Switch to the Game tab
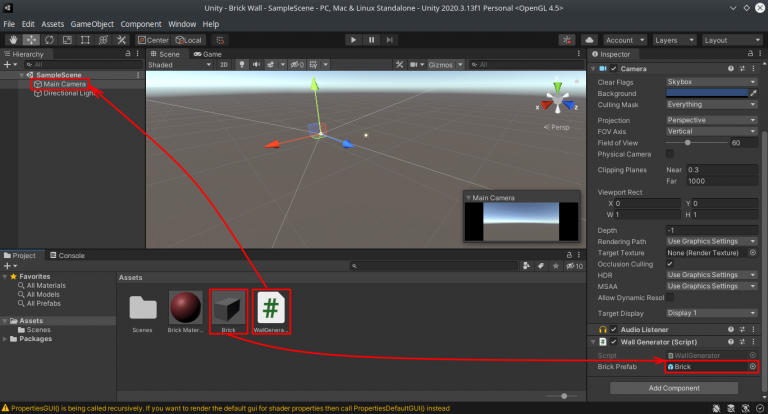The height and width of the screenshot is (414, 768). [210, 53]
